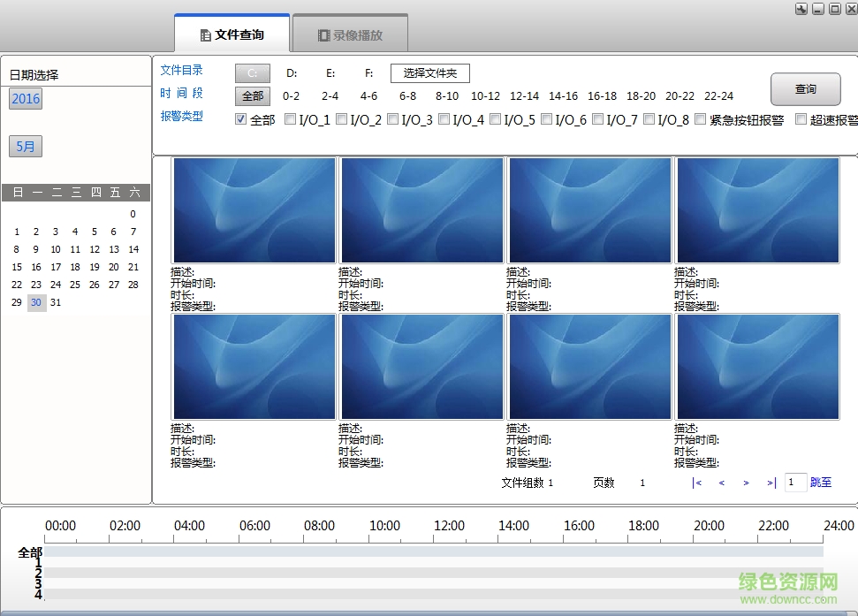
Task: Jump to first page with |< icon
Action: [697, 483]
